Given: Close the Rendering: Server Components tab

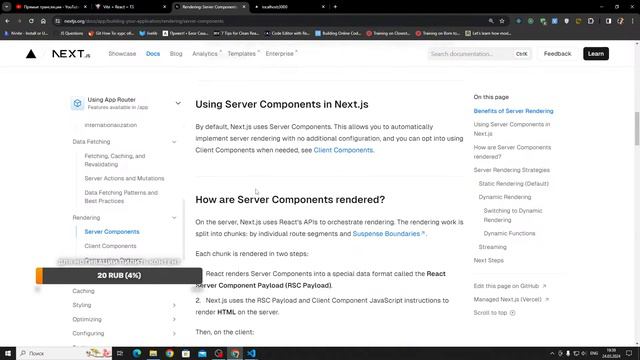Looking at the screenshot, I should 244,7.
